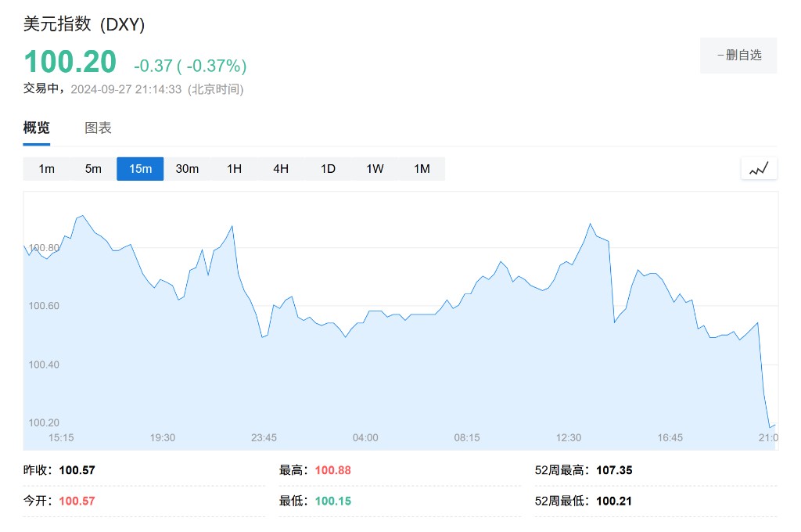Select the 5m interval
801x532 pixels.
(94, 169)
